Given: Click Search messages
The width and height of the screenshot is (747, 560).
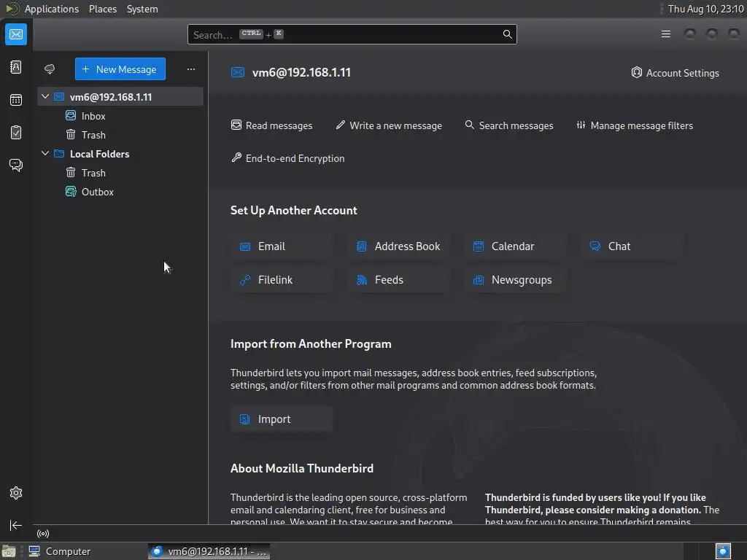Looking at the screenshot, I should click(508, 125).
